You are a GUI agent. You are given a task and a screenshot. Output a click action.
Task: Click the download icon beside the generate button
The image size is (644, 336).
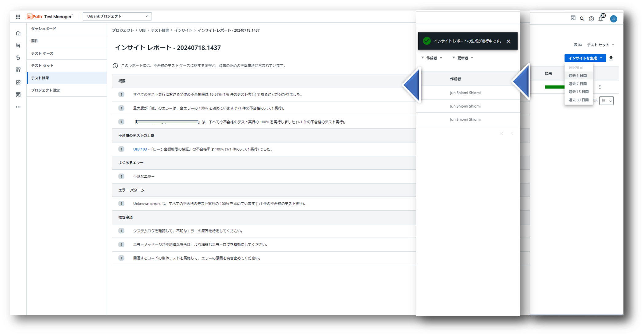click(611, 58)
